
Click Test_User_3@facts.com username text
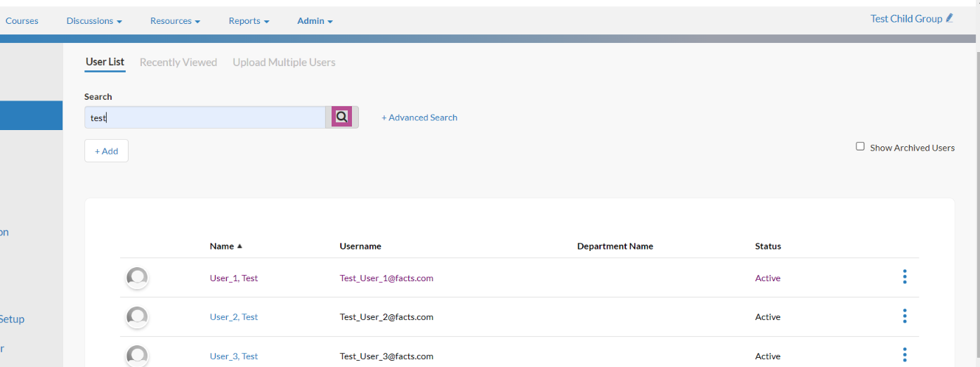tap(386, 356)
